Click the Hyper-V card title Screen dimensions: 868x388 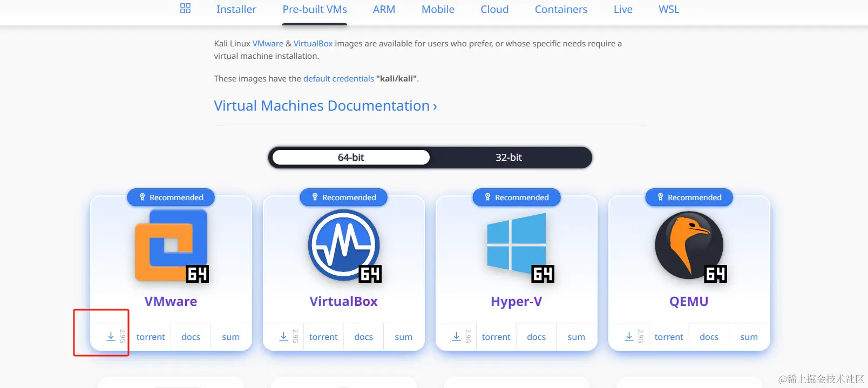pos(516,302)
